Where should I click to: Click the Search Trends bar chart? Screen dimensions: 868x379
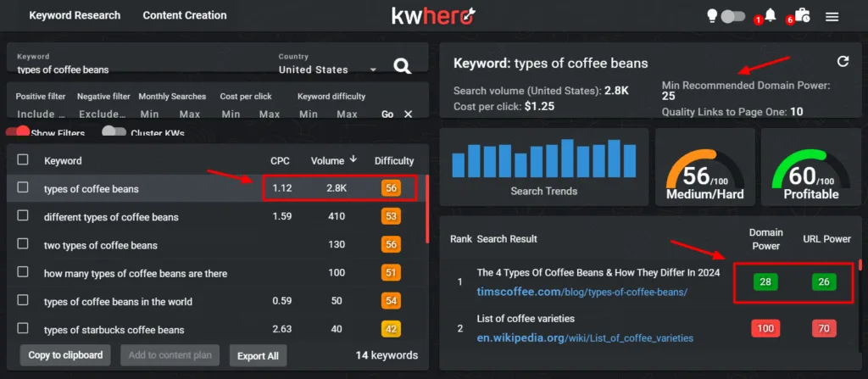[x=543, y=159]
